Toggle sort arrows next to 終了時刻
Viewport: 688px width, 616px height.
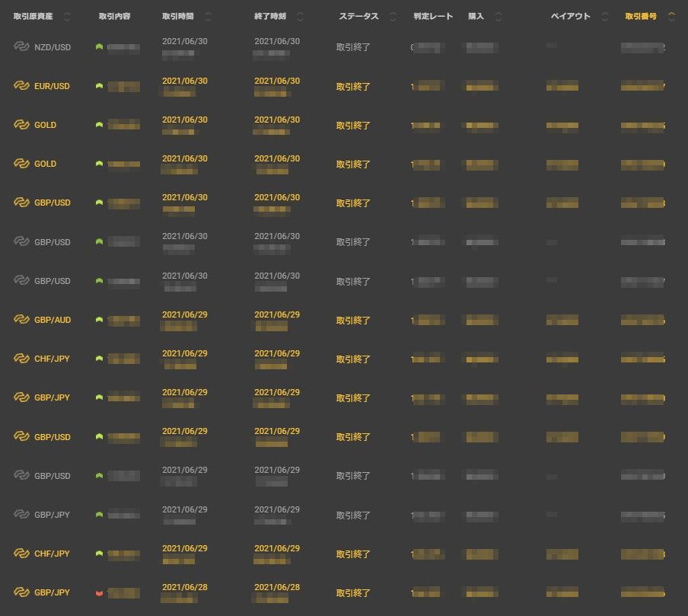(300, 17)
